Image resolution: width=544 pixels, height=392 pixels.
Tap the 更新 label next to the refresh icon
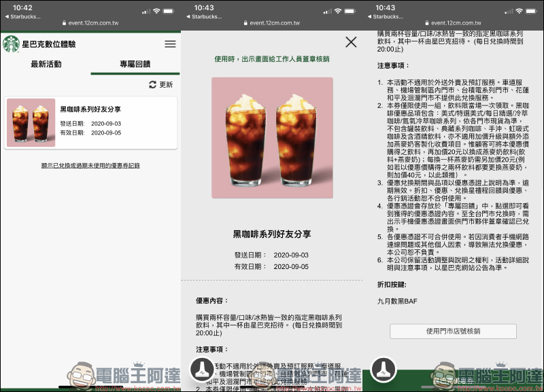tap(166, 85)
